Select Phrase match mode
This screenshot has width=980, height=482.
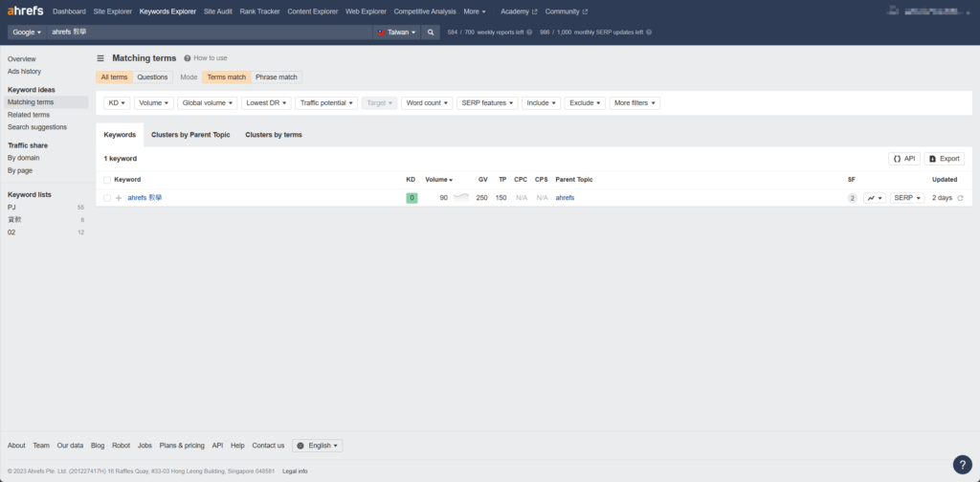coord(277,77)
